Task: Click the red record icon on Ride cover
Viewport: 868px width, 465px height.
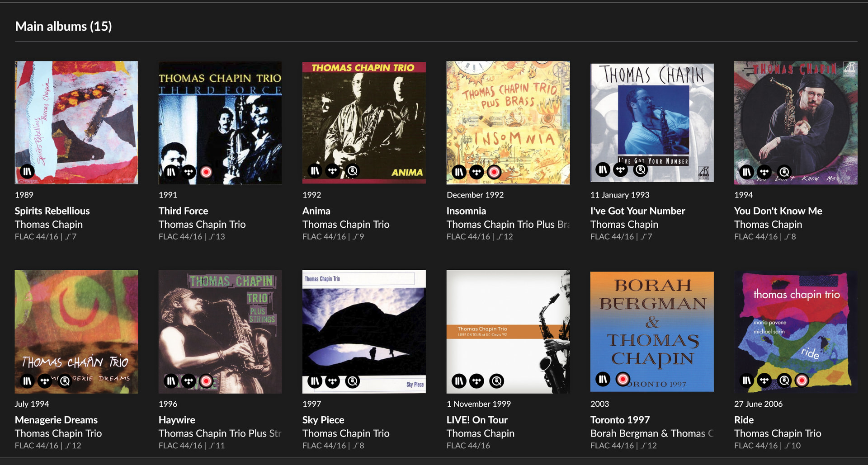Action: tap(802, 380)
